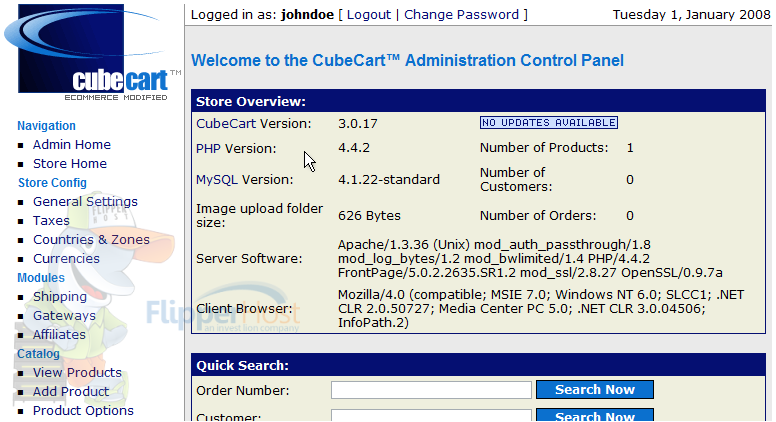Click the Catalog section heading

39,354
